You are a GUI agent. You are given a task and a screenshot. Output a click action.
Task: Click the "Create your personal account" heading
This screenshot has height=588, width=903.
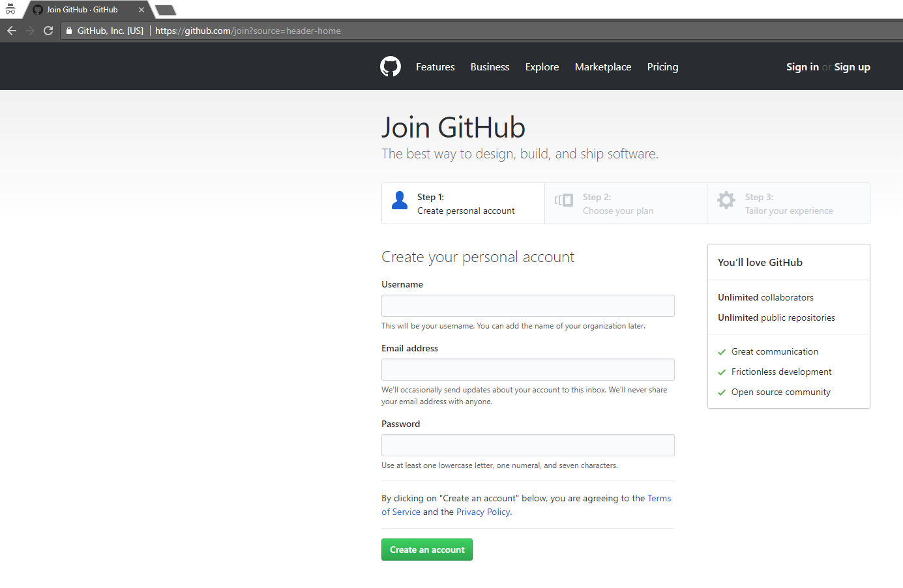click(x=478, y=257)
